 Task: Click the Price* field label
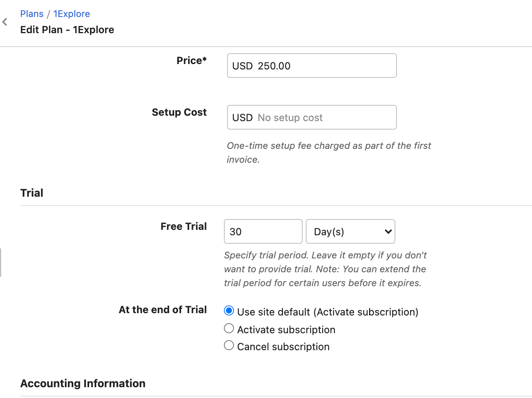[x=191, y=61]
